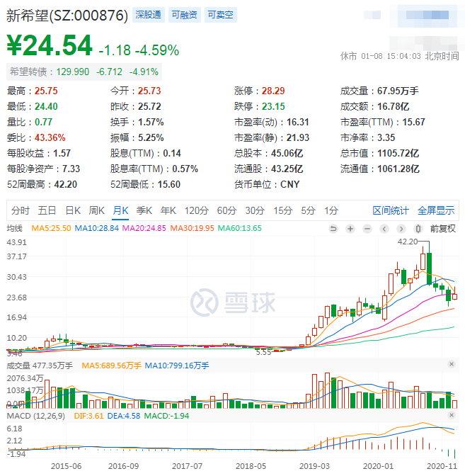This screenshot has width=465, height=476.
Task: Zoom out the chart with minus icon
Action: (367, 229)
